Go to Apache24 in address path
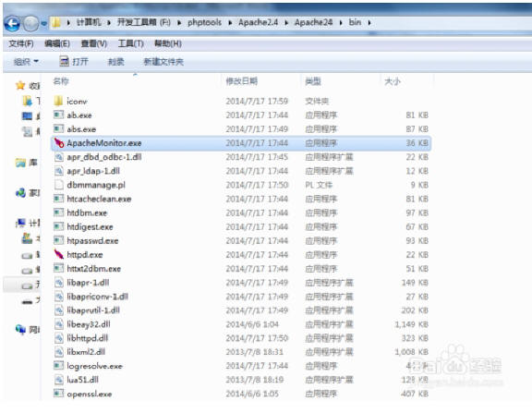532x413 pixels. 313,22
